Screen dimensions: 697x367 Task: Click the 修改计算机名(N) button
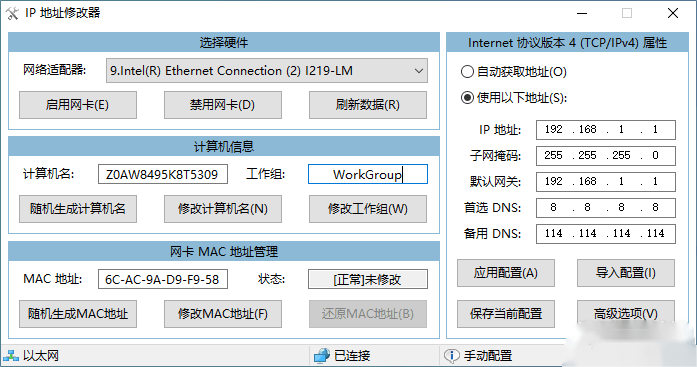click(x=223, y=209)
